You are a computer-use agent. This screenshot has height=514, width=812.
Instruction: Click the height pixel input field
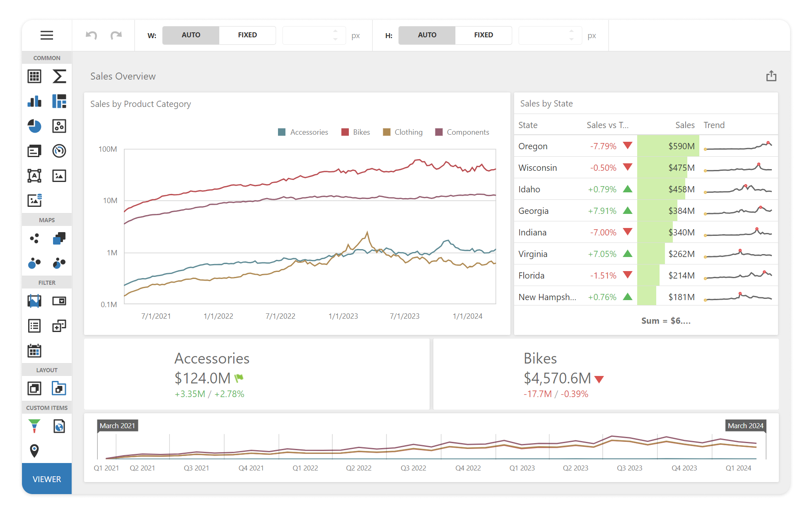pyautogui.click(x=550, y=35)
